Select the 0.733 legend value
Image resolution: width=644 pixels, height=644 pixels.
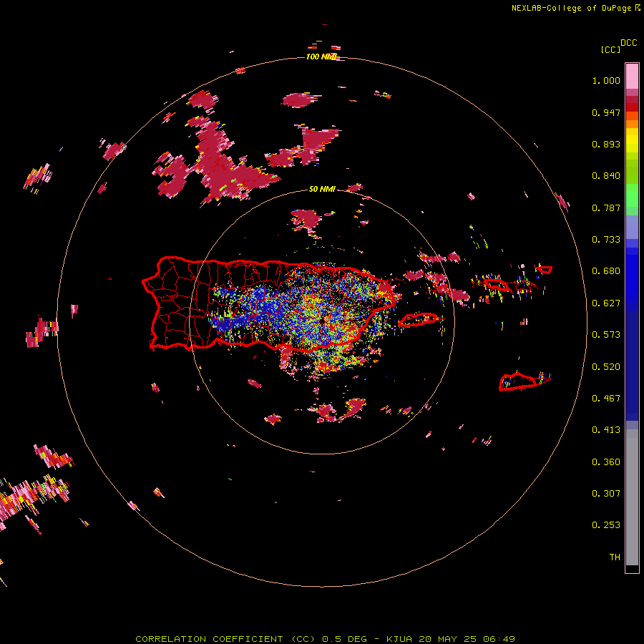606,240
